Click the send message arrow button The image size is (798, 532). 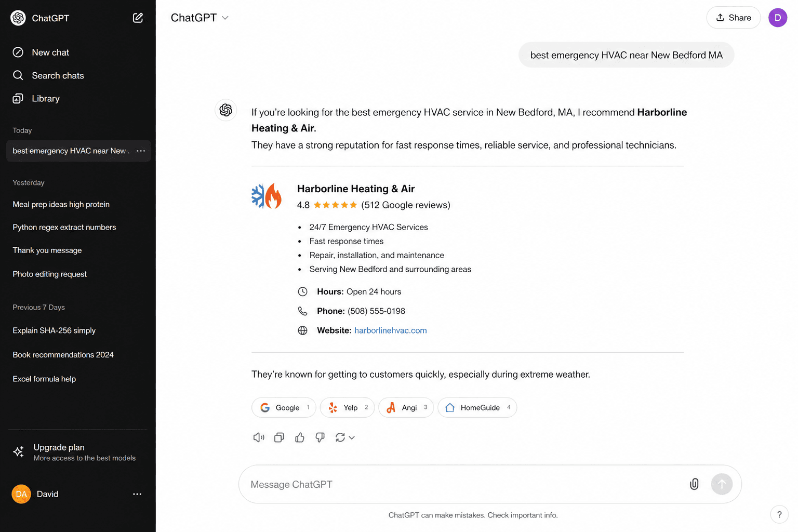722,484
